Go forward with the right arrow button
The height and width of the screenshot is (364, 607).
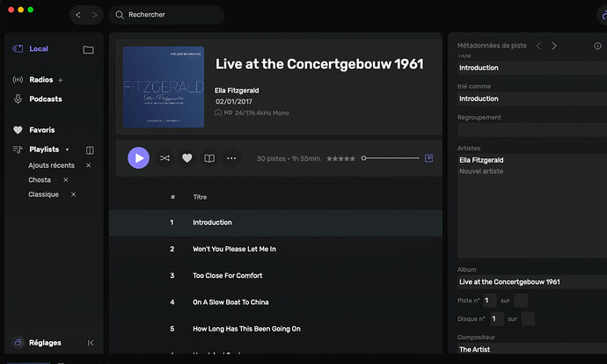pos(94,15)
